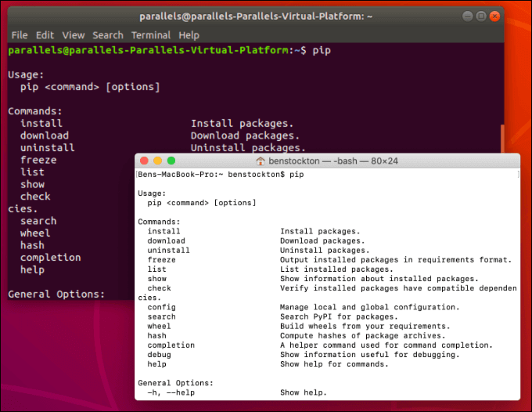Screen dimensions: 532x412
Task: Click 'list' command in Ubuntu terminal
Action: [32, 172]
